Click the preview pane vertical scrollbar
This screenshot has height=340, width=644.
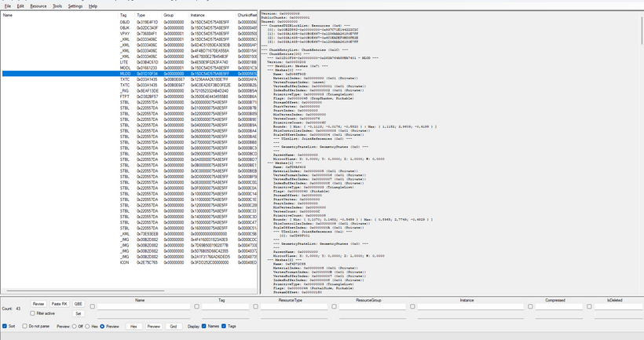tap(642, 152)
